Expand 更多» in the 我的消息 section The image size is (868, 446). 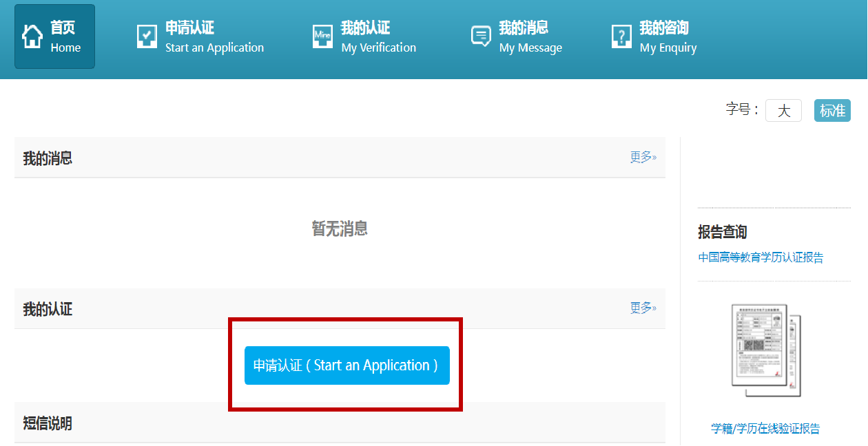point(643,157)
